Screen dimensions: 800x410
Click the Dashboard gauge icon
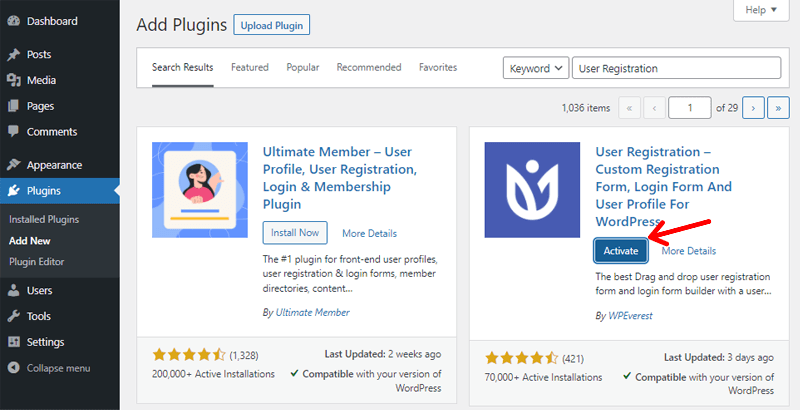(x=14, y=21)
